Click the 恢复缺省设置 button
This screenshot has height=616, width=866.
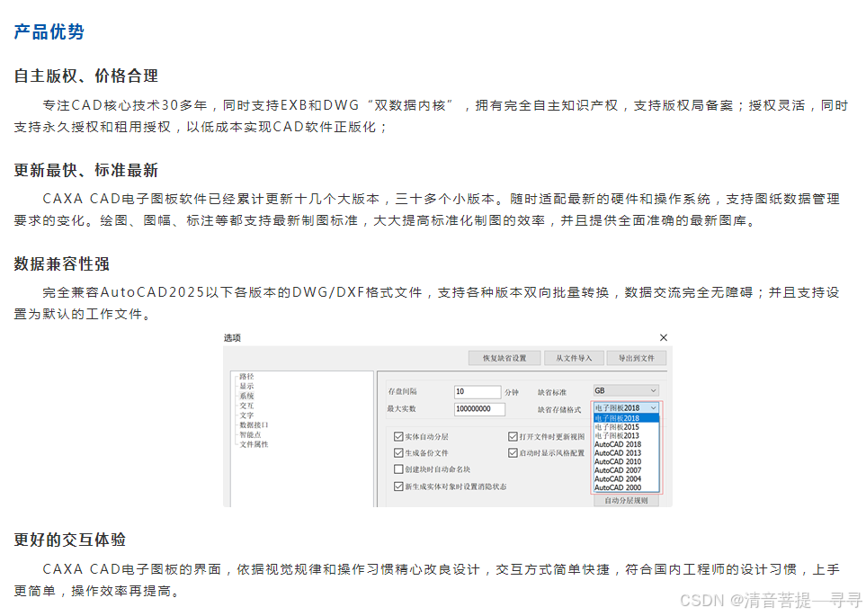click(504, 358)
